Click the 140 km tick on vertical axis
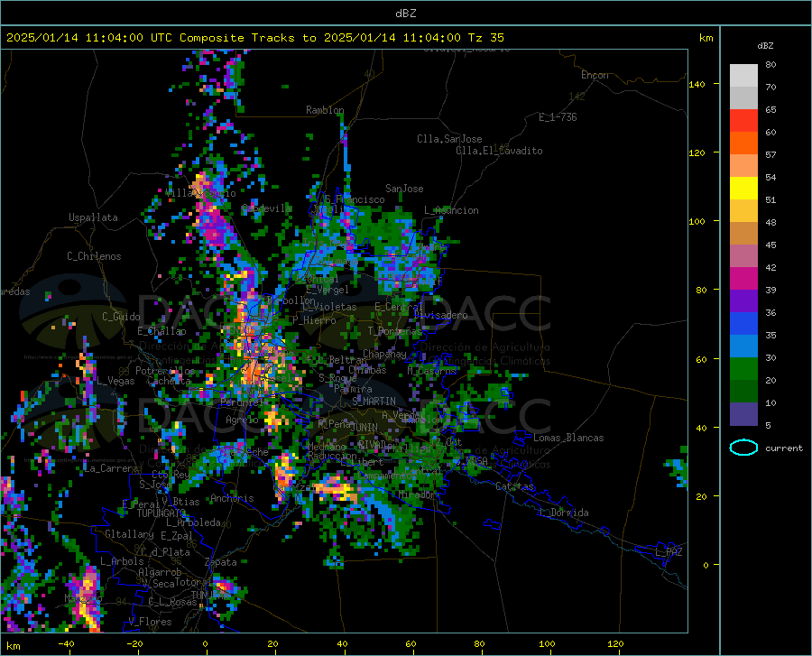This screenshot has width=812, height=656. coord(697,84)
